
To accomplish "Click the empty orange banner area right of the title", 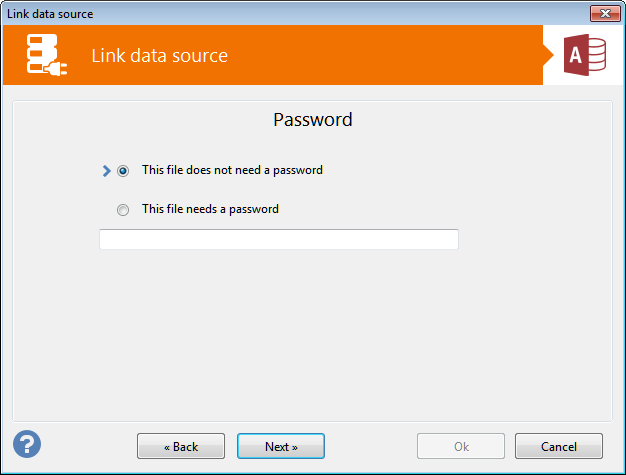I will click(400, 55).
